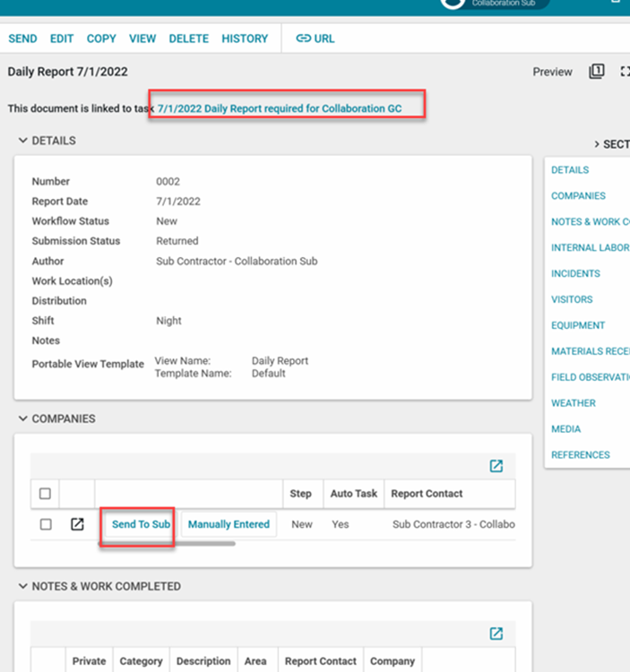
Task: Pop out the Notes & Work Completed grid
Action: [496, 633]
